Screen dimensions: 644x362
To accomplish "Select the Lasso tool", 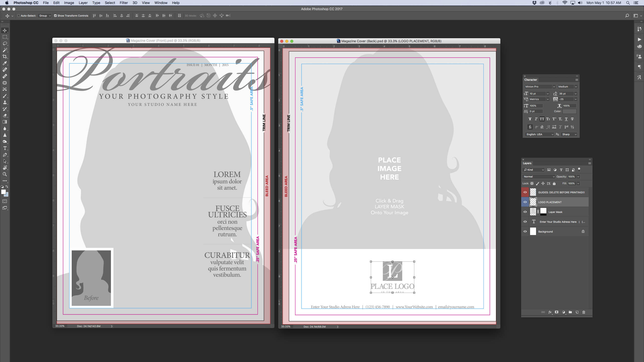I will point(5,43).
